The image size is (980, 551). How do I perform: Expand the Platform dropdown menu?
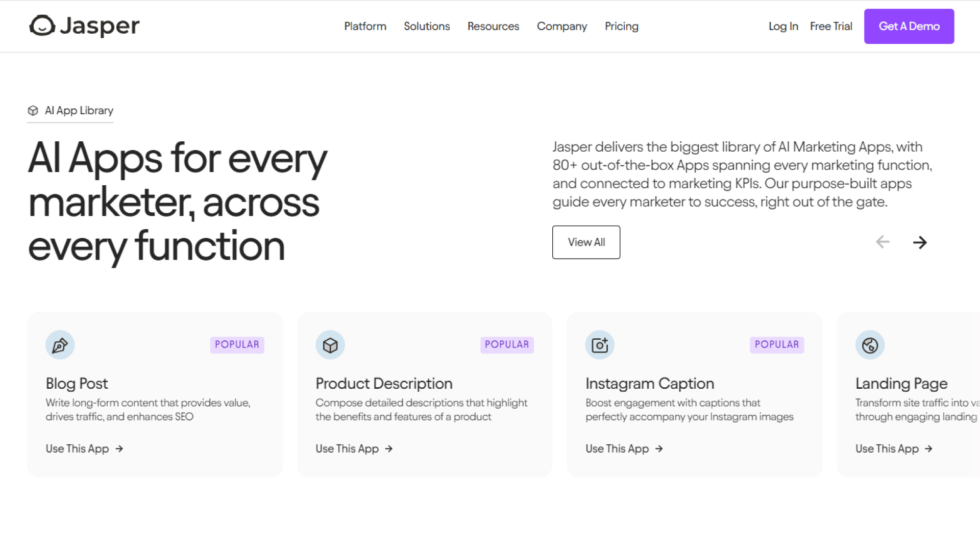(365, 26)
